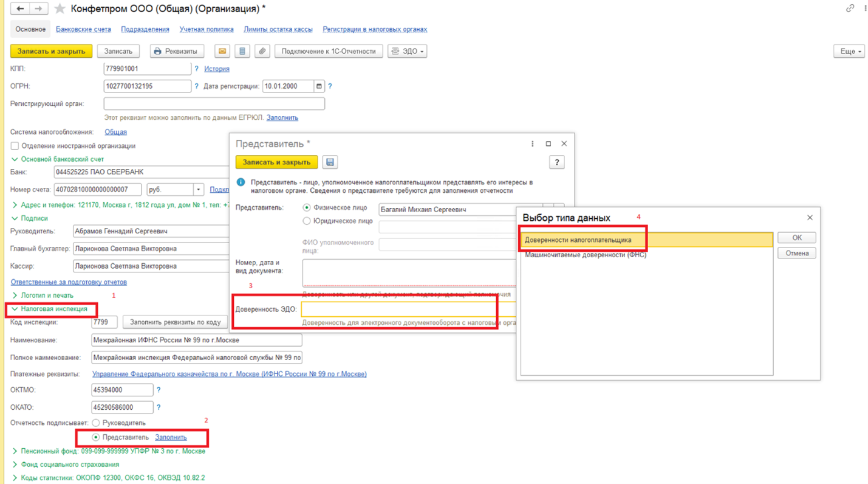The width and height of the screenshot is (868, 484).
Task: Choose Физическое лицо radio option
Action: [307, 208]
